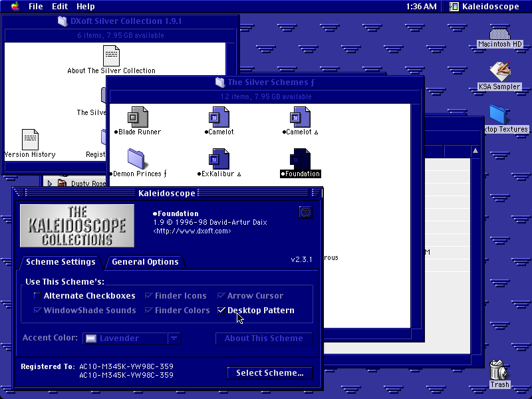Toggle the Arrow Cursor checkbox
The image size is (532, 399).
[x=221, y=296]
